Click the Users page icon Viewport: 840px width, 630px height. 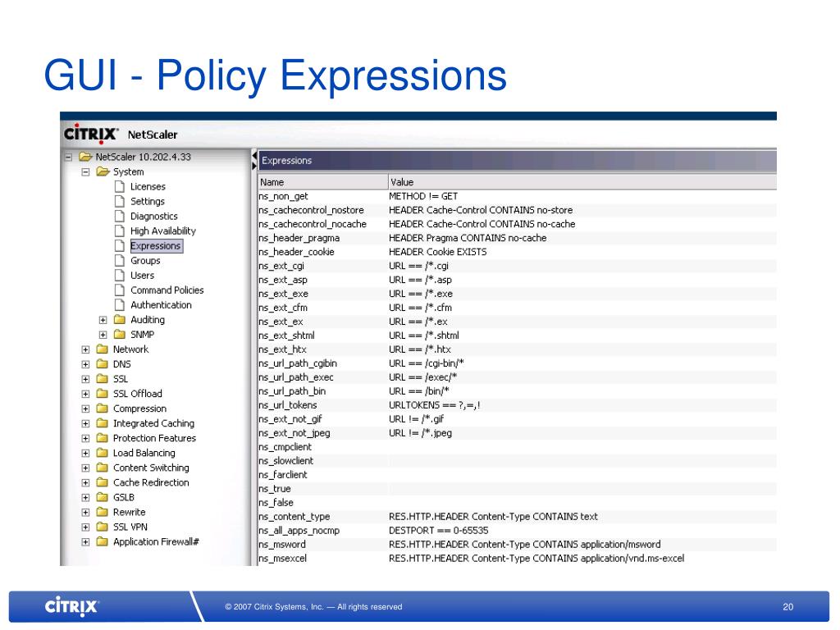click(x=120, y=276)
